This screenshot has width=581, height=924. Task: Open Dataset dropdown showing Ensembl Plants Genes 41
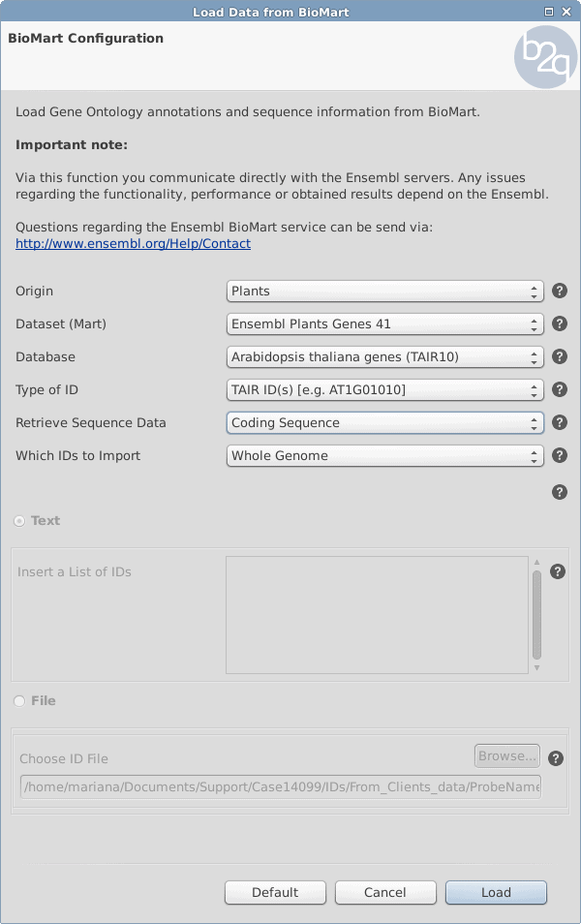point(384,324)
